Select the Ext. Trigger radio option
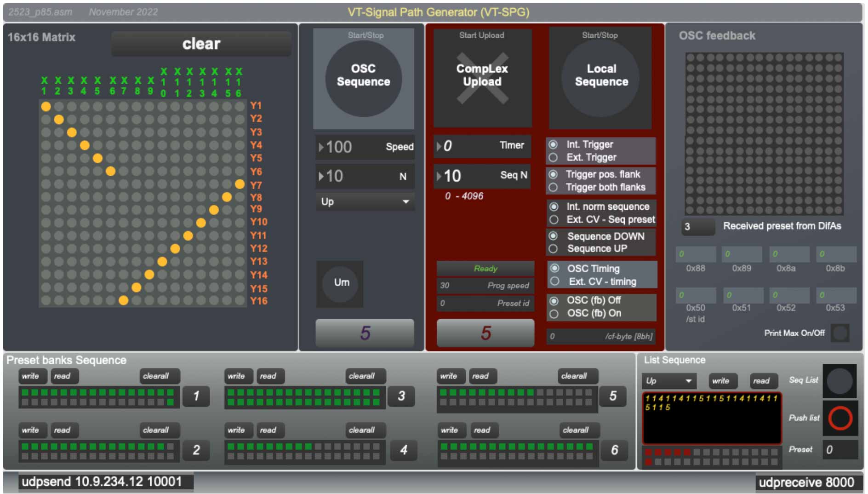Image resolution: width=868 pixels, height=494 pixels. tap(554, 157)
